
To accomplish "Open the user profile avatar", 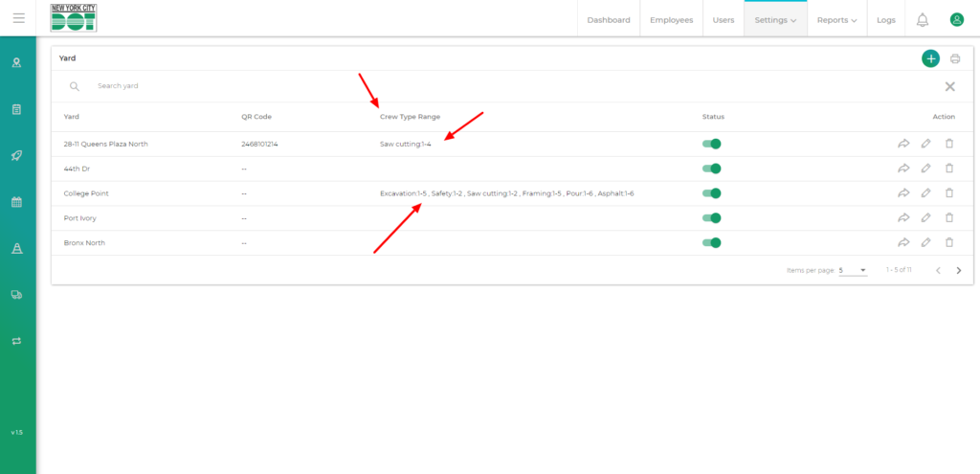I will 956,19.
